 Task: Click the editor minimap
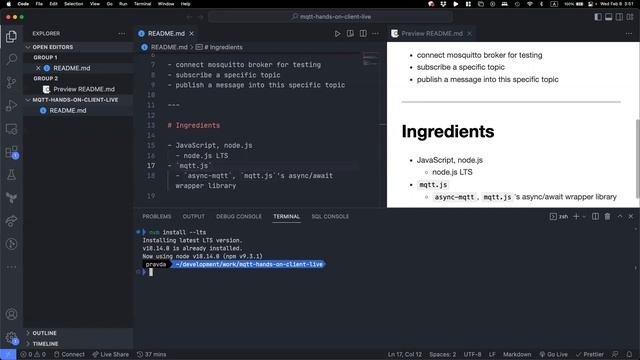point(371,60)
